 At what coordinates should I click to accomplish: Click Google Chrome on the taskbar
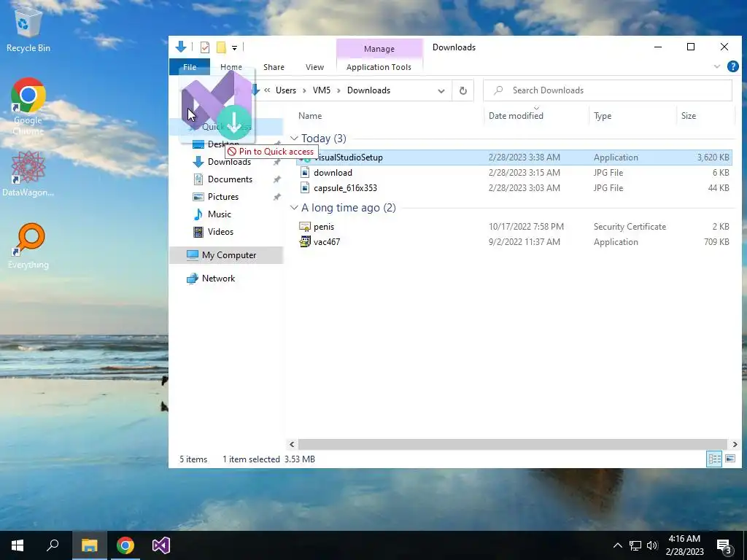click(x=125, y=545)
